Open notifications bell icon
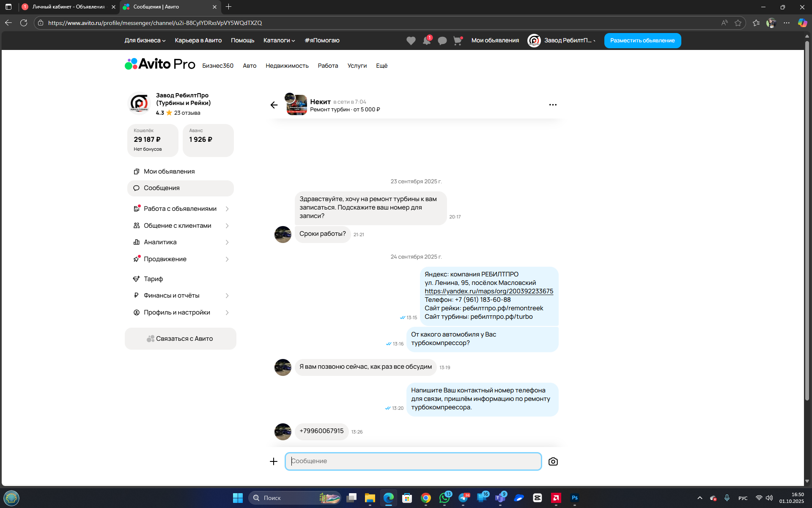Screen dimensions: 812x508 click(x=427, y=41)
